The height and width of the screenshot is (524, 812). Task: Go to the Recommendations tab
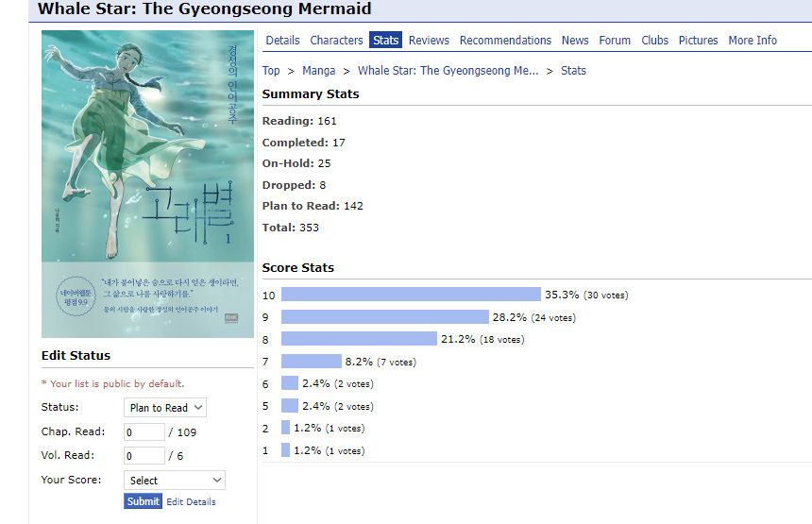[x=505, y=40]
